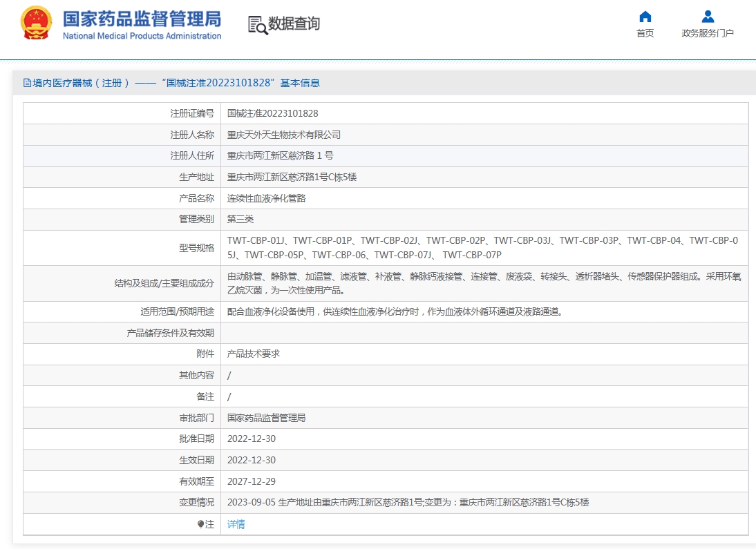Click the 产品储存条件及有效期 label

pyautogui.click(x=170, y=333)
